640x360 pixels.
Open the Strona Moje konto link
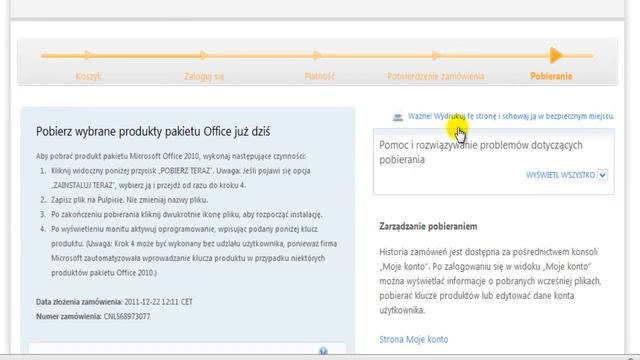[413, 340]
